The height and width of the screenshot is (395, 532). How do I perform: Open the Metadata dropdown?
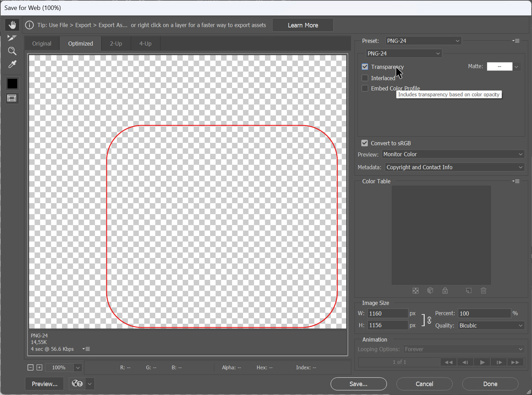455,167
